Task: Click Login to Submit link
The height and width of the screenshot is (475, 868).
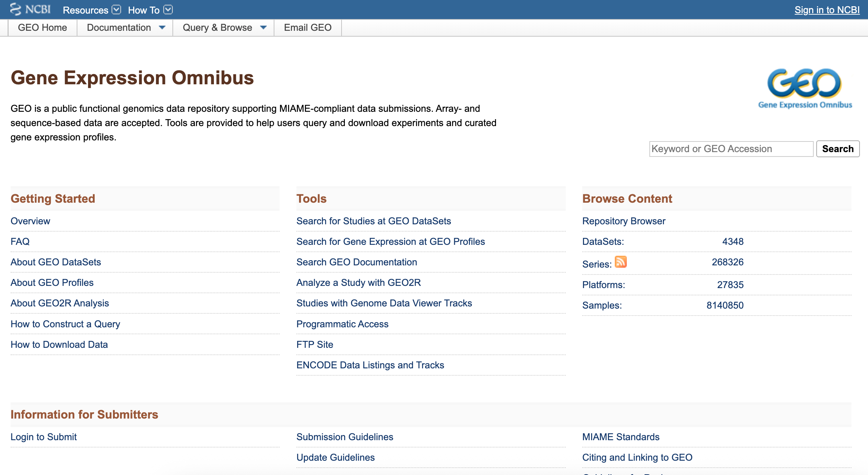Action: [43, 437]
